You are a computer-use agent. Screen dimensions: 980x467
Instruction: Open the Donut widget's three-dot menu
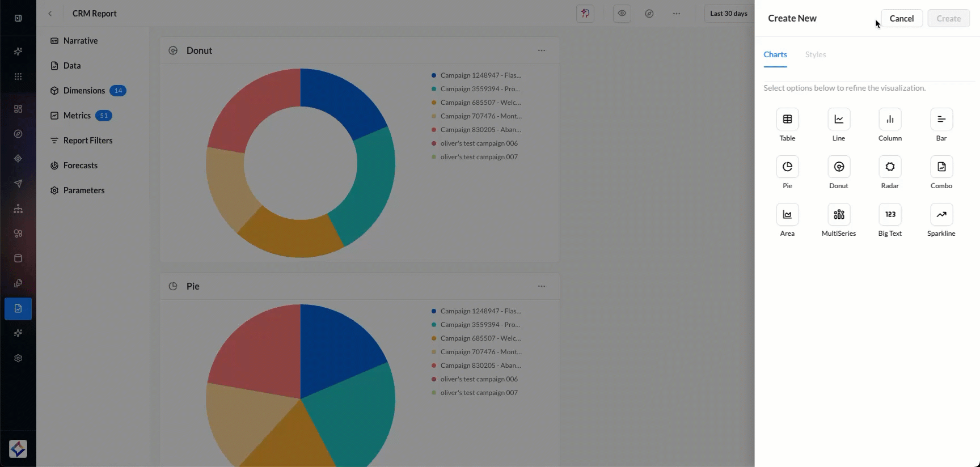[x=542, y=50]
